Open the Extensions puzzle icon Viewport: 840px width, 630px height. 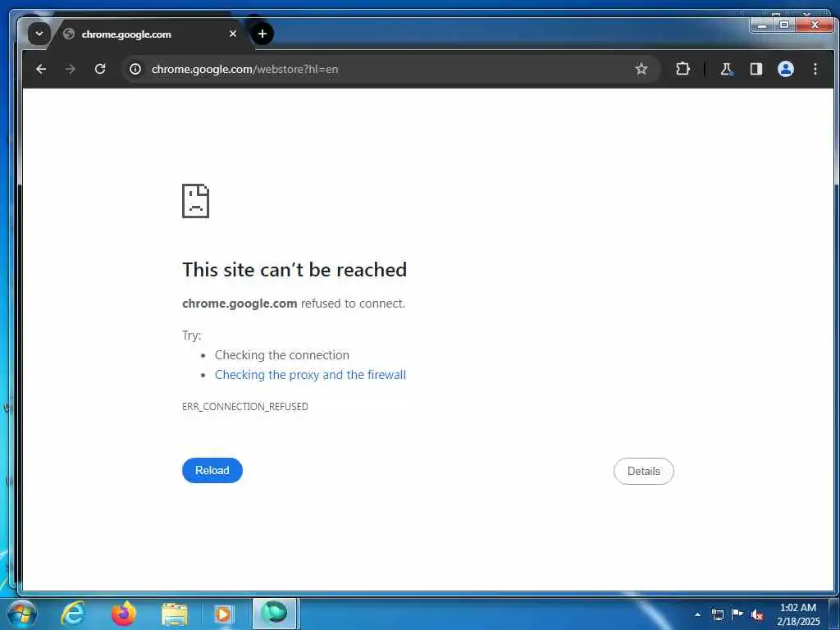click(682, 69)
